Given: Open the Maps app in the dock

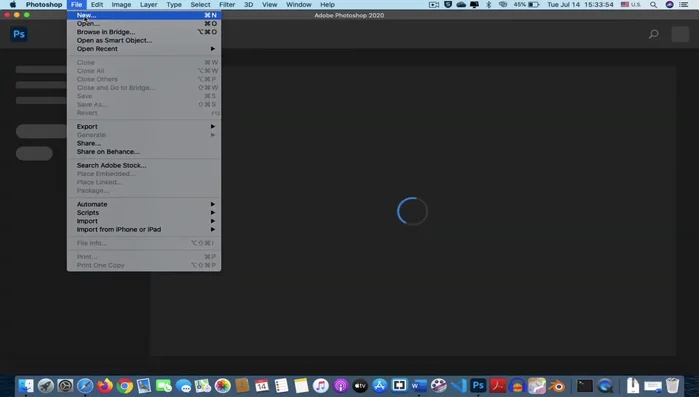Looking at the screenshot, I should pos(203,385).
